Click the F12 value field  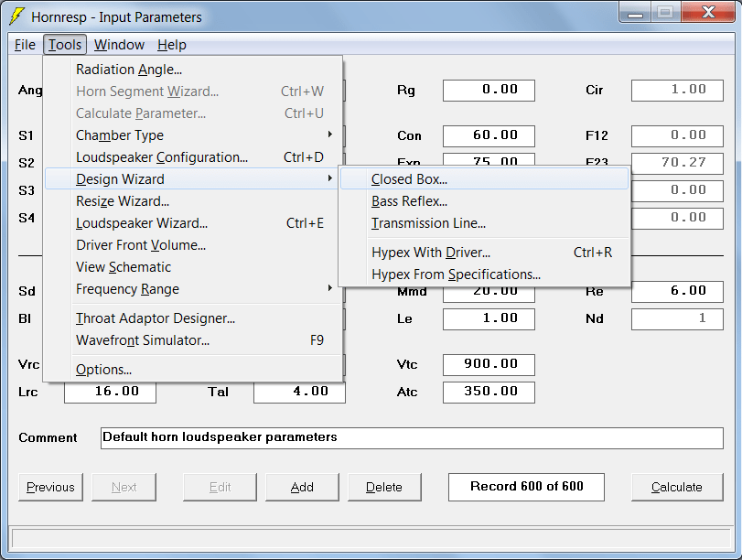[677, 135]
